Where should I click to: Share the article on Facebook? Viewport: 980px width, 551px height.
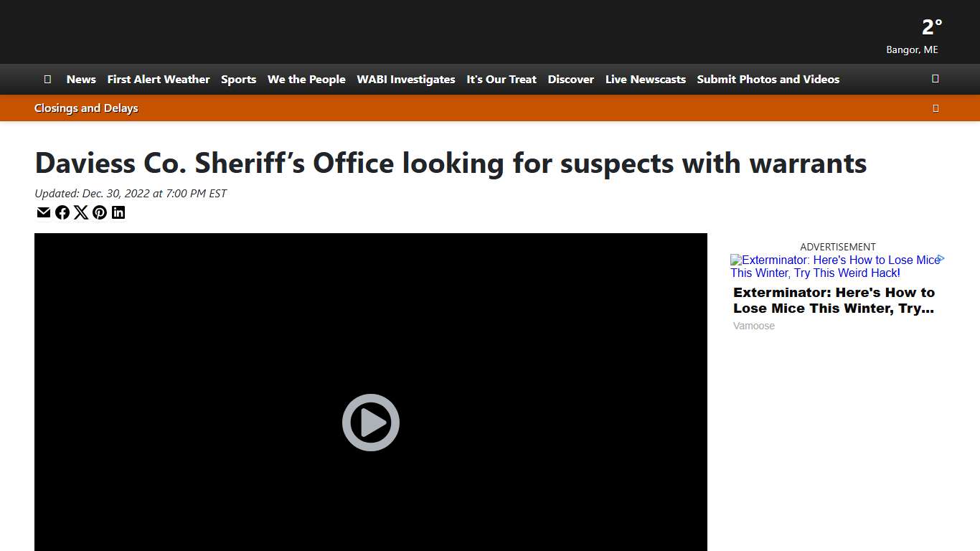pyautogui.click(x=62, y=212)
